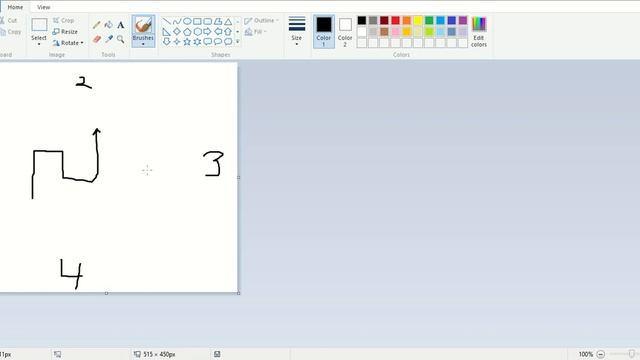The height and width of the screenshot is (360, 640).
Task: Choose the Triangle shape
Action: pyautogui.click(x=228, y=21)
